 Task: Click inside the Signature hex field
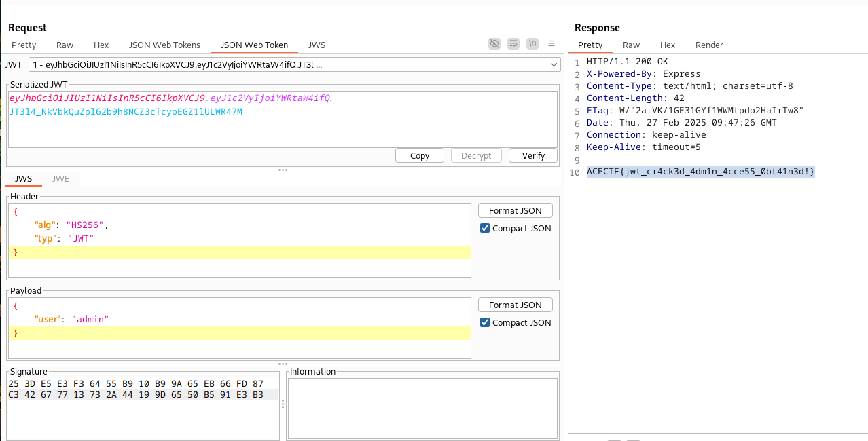[143, 408]
